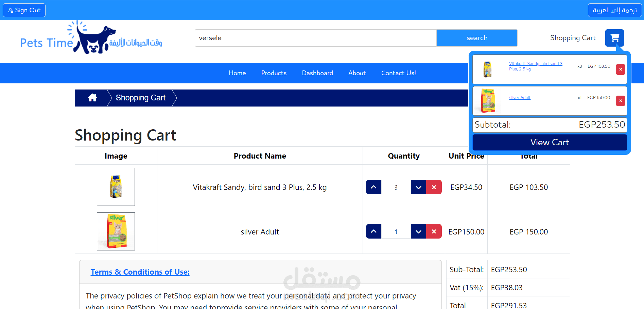Image resolution: width=644 pixels, height=309 pixels.
Task: Open Vitakraft Sandy link in mini cart
Action: tap(536, 66)
